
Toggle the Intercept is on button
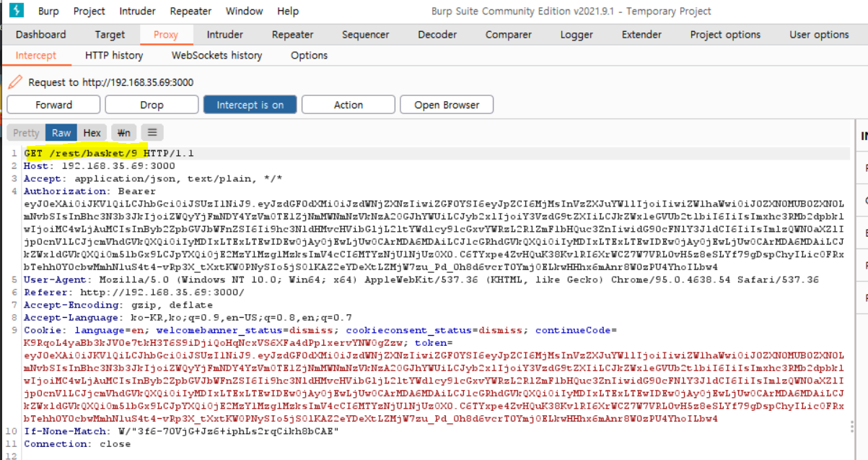tap(250, 105)
